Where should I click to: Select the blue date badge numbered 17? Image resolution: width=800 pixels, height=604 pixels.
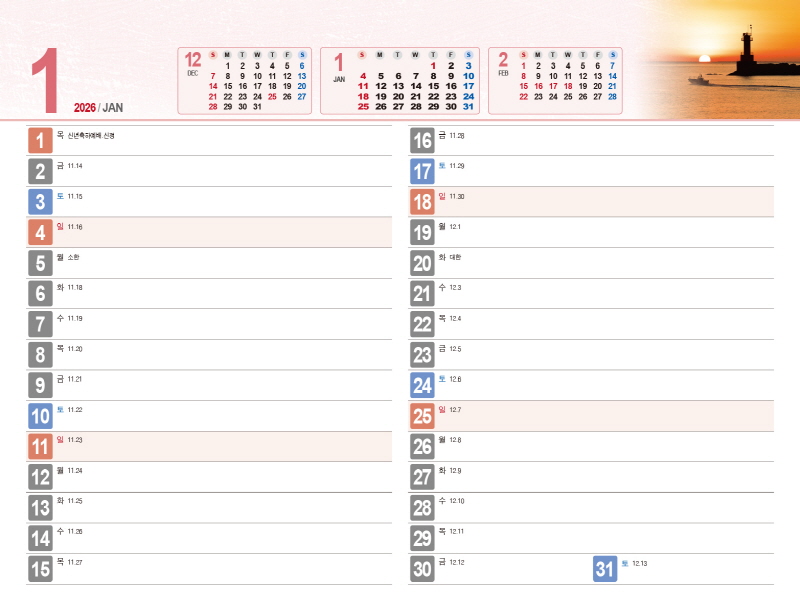[422, 171]
